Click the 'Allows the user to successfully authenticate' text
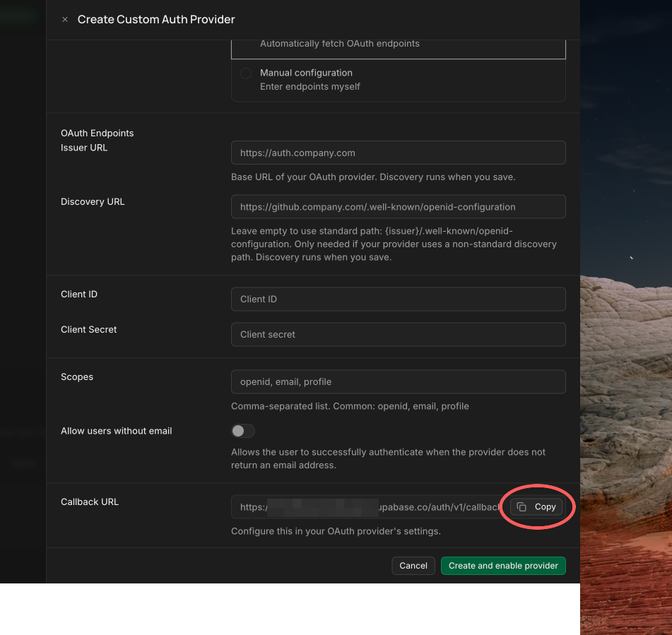Viewport: 672px width, 635px height. click(x=388, y=459)
